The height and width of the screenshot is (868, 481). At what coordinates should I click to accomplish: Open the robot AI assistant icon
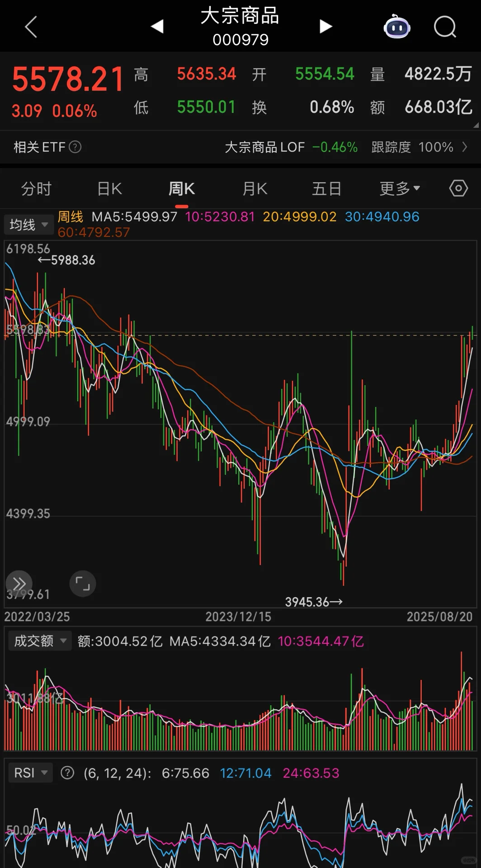397,27
